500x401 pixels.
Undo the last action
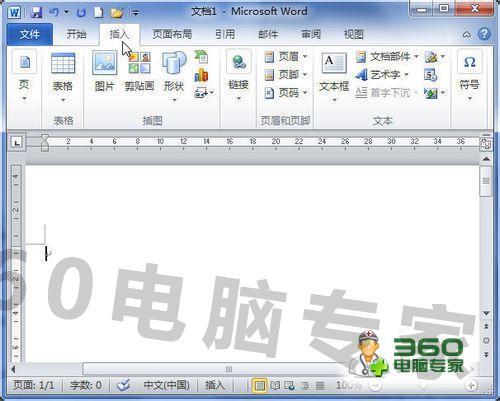[54, 13]
